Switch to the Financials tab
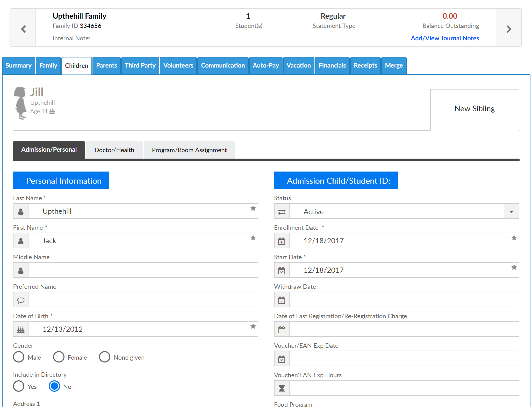The image size is (532, 407). pos(332,65)
